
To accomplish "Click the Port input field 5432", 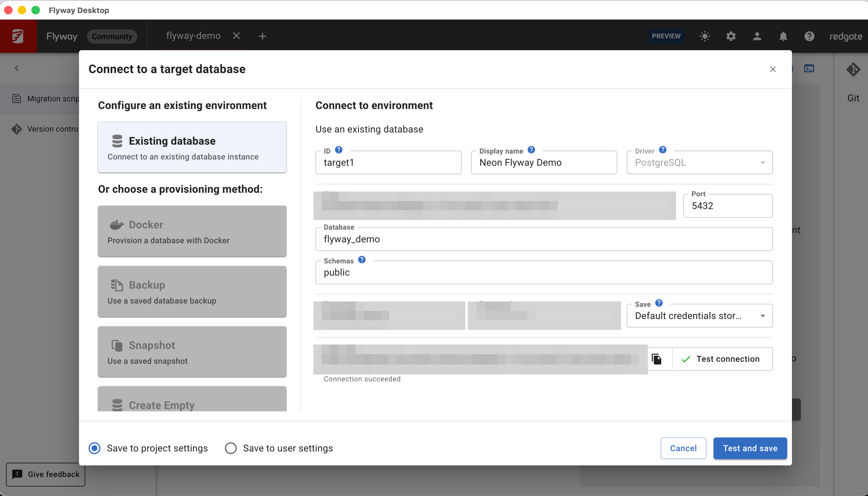I will click(728, 206).
